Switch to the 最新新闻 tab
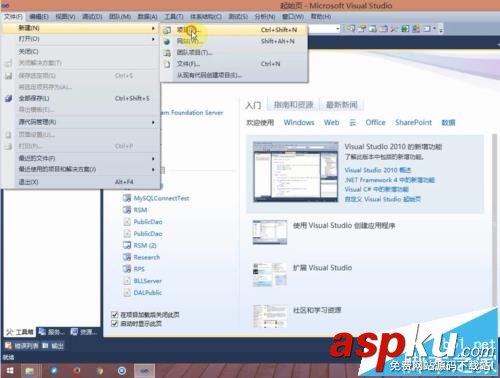This screenshot has width=500, height=378. click(342, 105)
